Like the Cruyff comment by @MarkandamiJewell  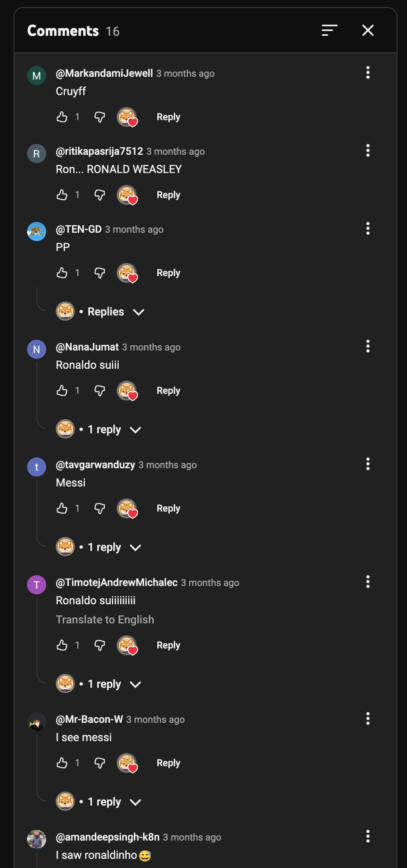pos(62,117)
